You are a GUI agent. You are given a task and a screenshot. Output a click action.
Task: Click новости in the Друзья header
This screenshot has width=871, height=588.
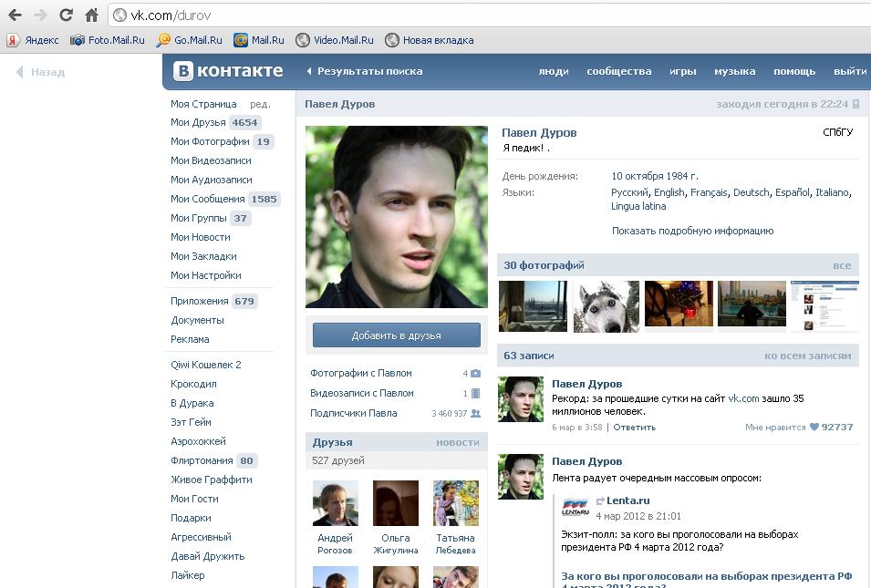458,442
